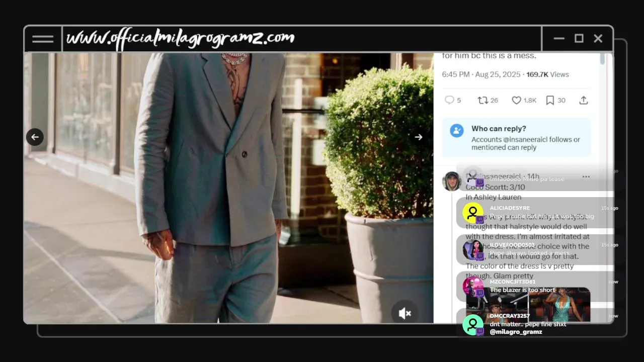The image size is (644, 362).
Task: Click the www.officialmilagrogramz.com address text
Action: (181, 38)
